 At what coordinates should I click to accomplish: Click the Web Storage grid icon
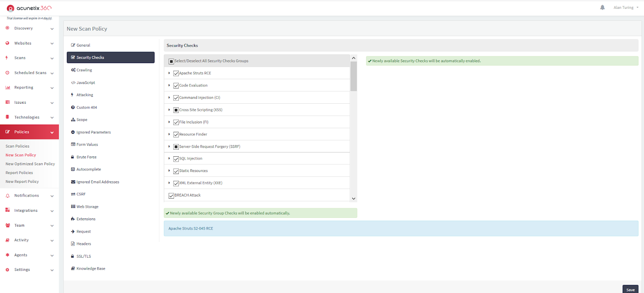click(73, 207)
